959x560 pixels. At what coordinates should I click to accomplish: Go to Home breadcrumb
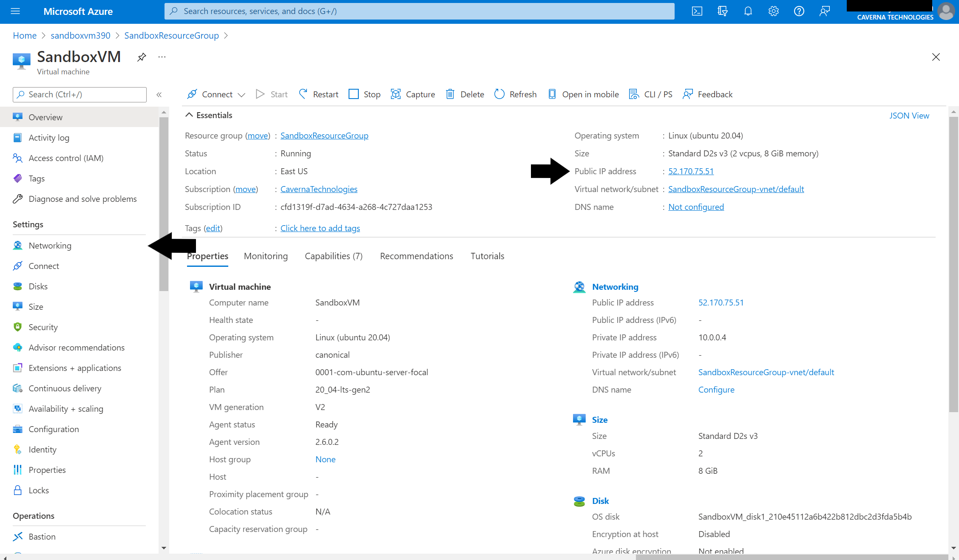coord(25,36)
